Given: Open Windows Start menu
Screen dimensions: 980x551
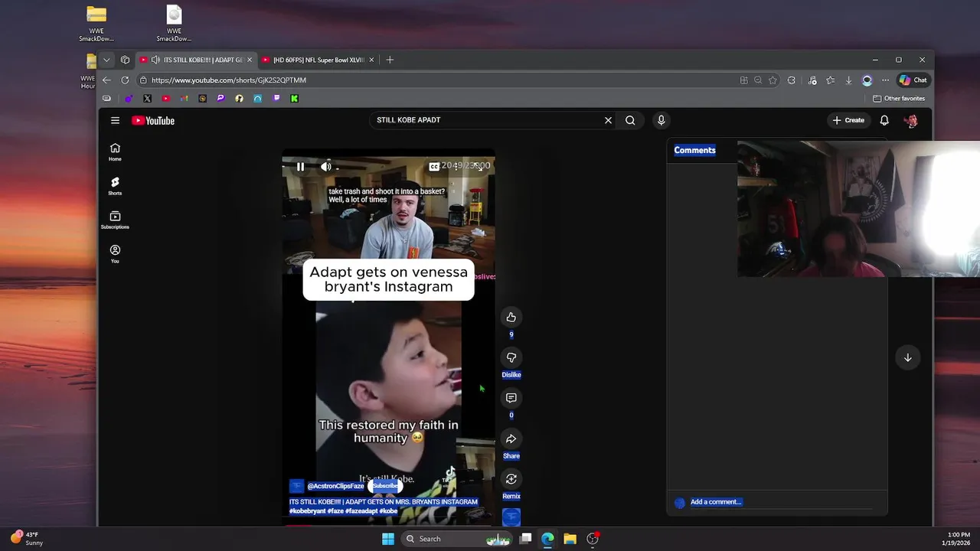Looking at the screenshot, I should click(388, 539).
